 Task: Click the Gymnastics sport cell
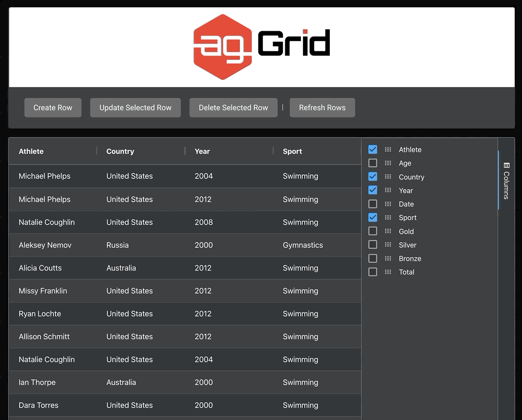(x=317, y=245)
